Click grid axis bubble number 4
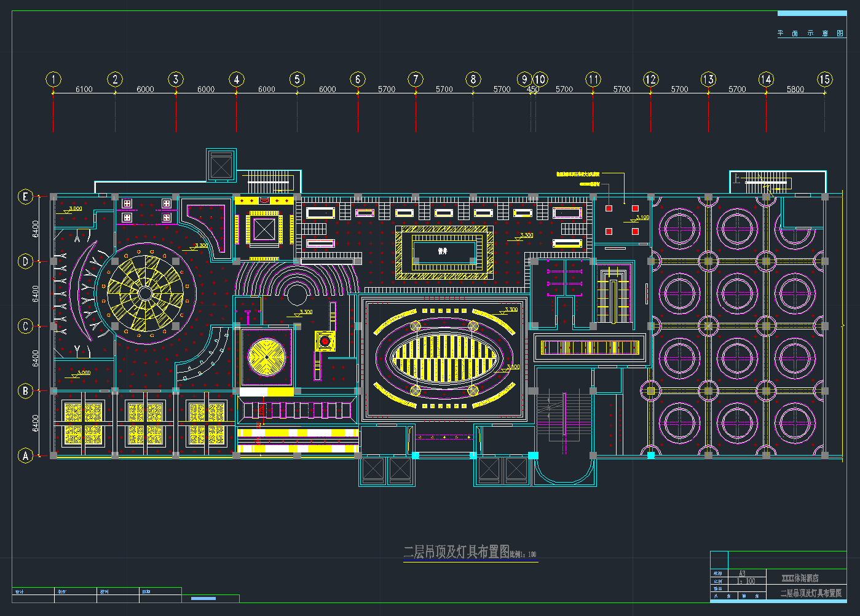This screenshot has width=860, height=616. 236,79
